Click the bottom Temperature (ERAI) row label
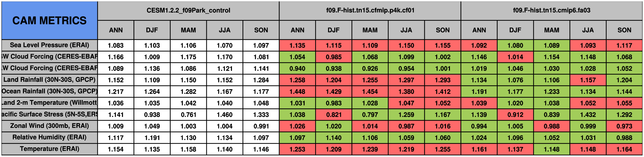Screen dimensions: 644x157 pyautogui.click(x=49, y=149)
